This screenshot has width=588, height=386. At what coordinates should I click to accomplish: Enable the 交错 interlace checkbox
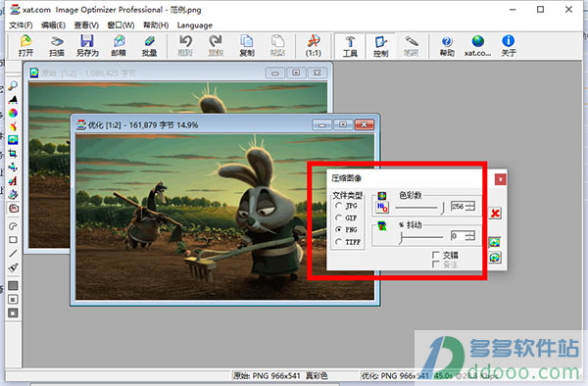pyautogui.click(x=435, y=255)
